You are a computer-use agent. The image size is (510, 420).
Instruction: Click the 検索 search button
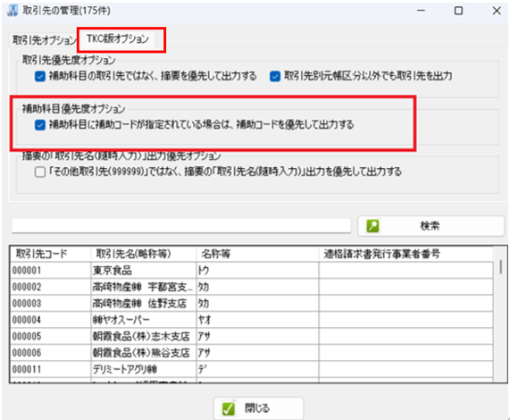(431, 226)
